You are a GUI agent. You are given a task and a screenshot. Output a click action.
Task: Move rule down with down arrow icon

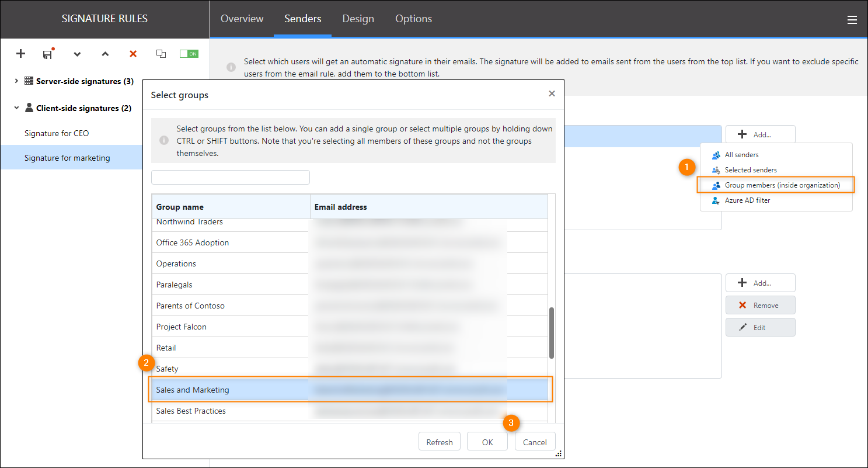pyautogui.click(x=77, y=54)
